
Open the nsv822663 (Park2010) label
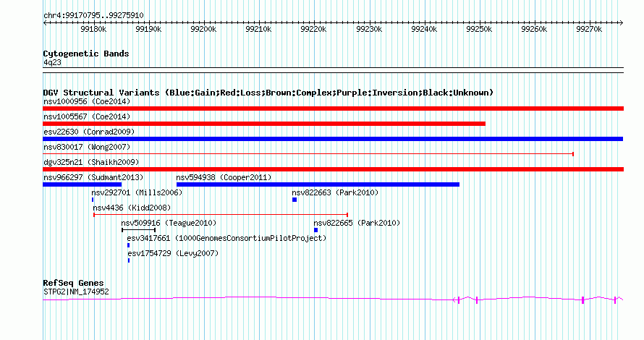click(x=335, y=192)
